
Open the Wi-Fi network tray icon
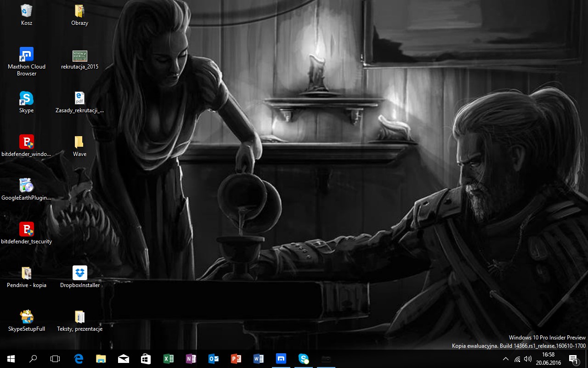click(x=517, y=359)
